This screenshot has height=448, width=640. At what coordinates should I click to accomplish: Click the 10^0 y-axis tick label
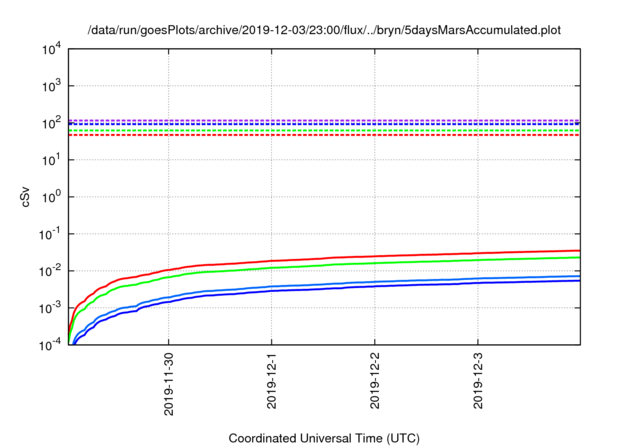click(x=51, y=197)
